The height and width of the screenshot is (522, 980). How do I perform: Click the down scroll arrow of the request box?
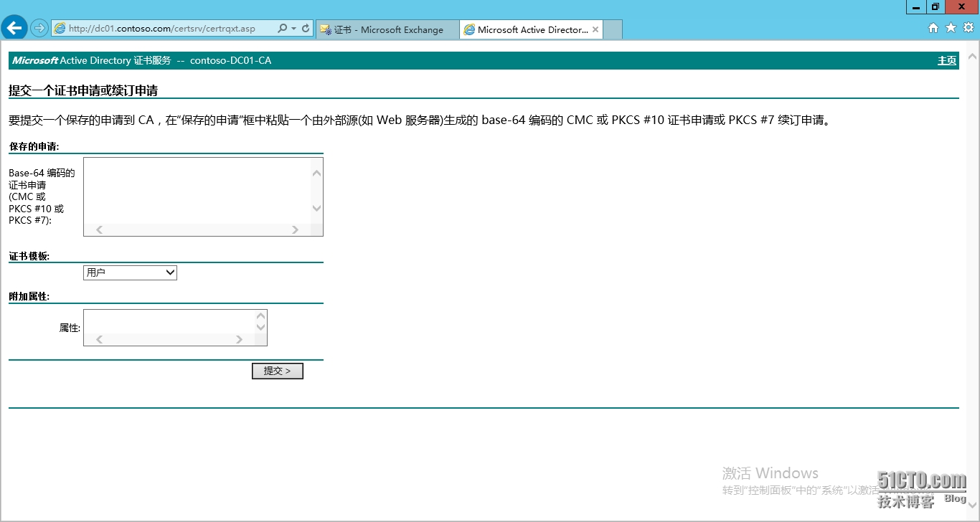point(316,209)
